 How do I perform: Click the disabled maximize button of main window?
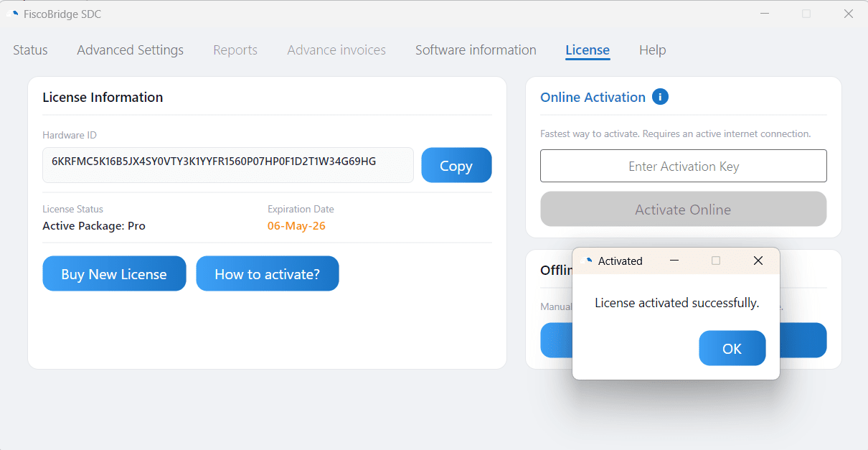tap(806, 14)
